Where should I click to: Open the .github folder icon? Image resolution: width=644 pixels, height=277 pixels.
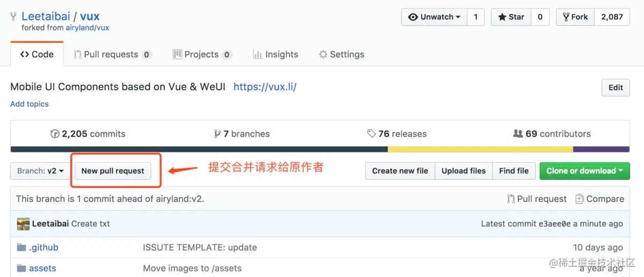21,248
